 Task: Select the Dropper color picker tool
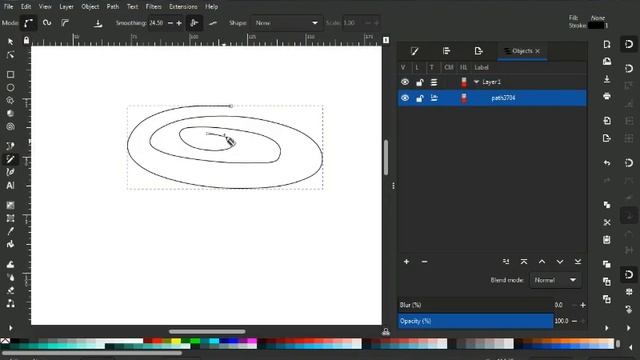click(x=10, y=231)
